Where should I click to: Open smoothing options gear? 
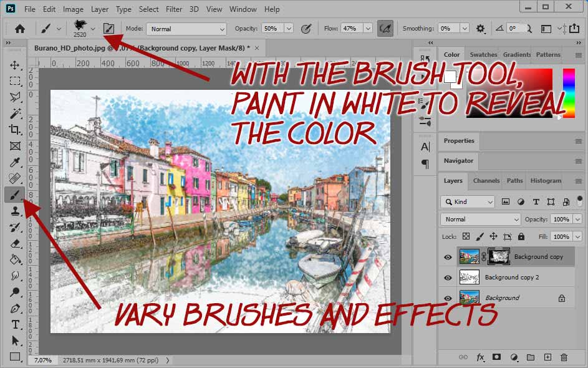coord(480,29)
